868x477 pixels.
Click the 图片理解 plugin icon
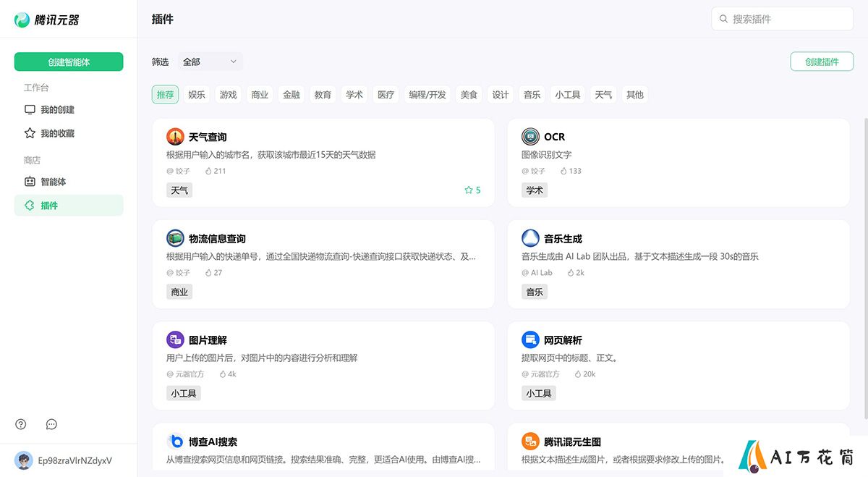(175, 340)
